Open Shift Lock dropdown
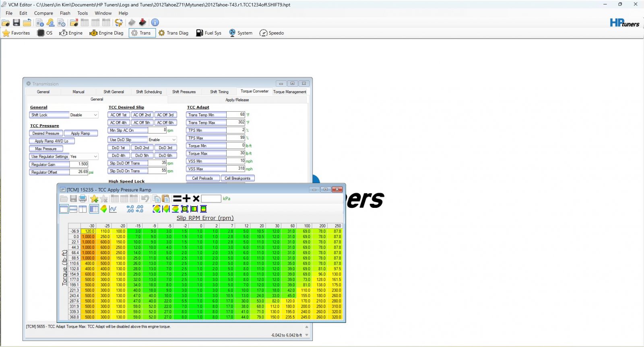Viewport: 644px width, 347px height. coord(84,115)
